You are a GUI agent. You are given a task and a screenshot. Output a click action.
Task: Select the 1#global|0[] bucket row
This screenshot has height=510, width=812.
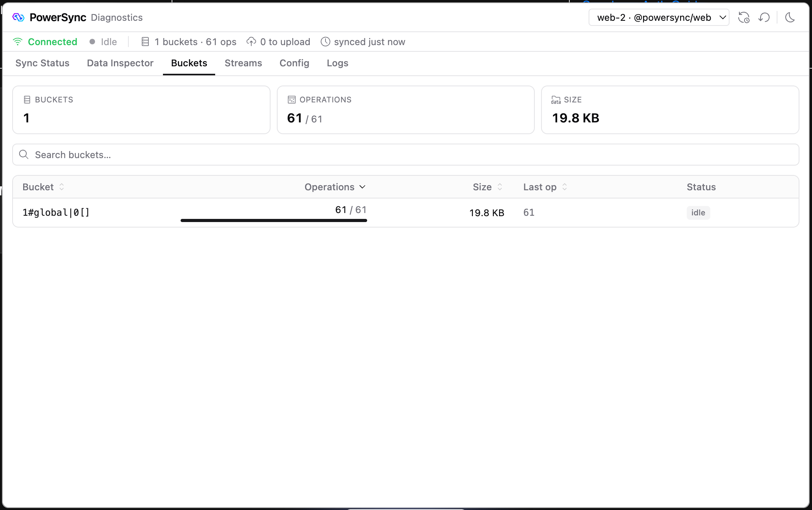(406, 213)
